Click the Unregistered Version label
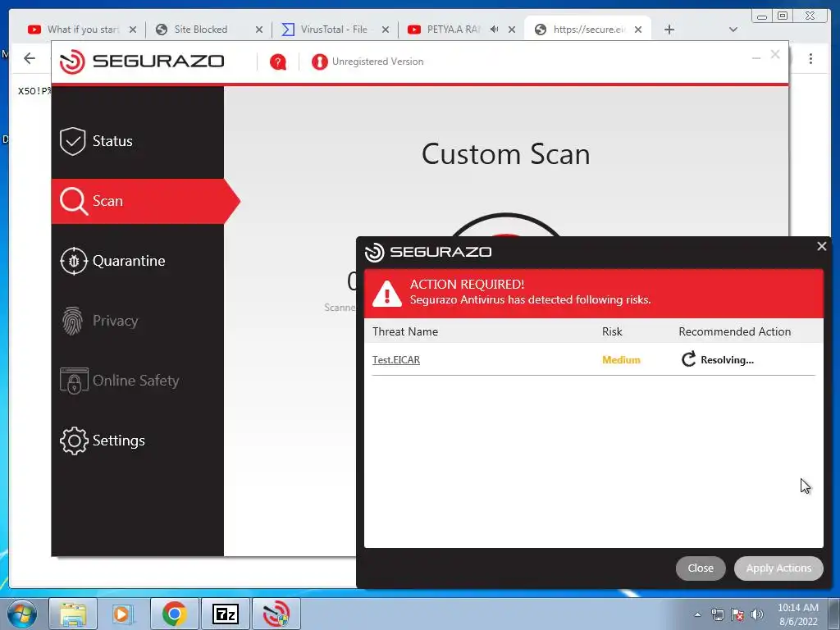This screenshot has height=630, width=840. (377, 62)
